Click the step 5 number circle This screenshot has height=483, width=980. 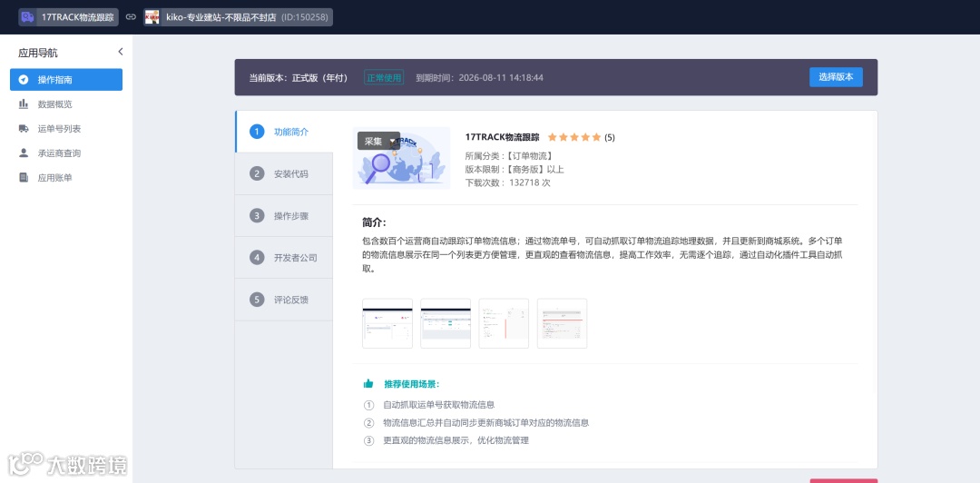(256, 299)
